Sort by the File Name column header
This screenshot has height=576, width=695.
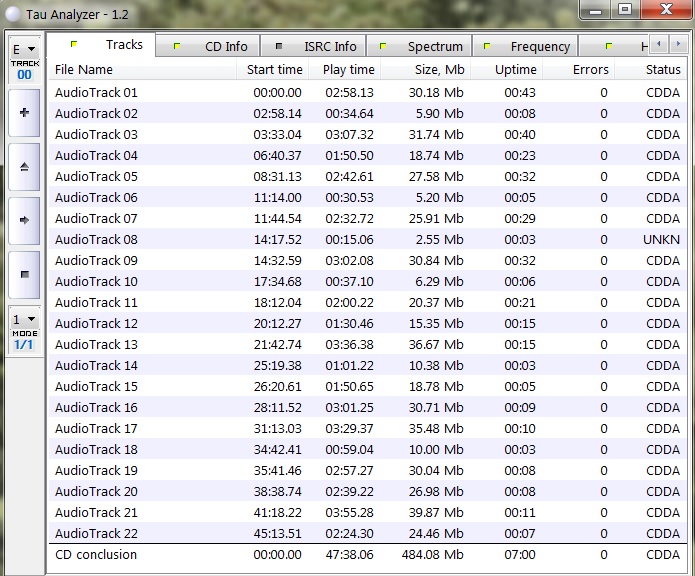click(140, 70)
